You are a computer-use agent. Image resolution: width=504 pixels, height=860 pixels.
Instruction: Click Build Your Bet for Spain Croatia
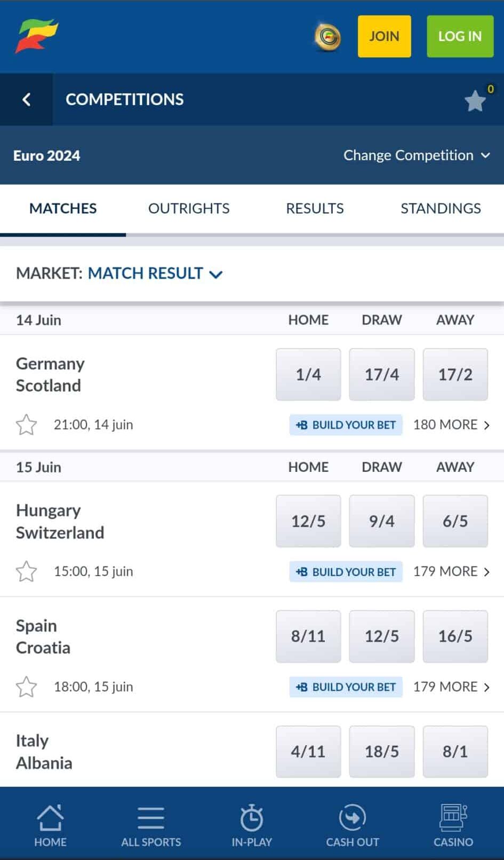[x=346, y=687]
